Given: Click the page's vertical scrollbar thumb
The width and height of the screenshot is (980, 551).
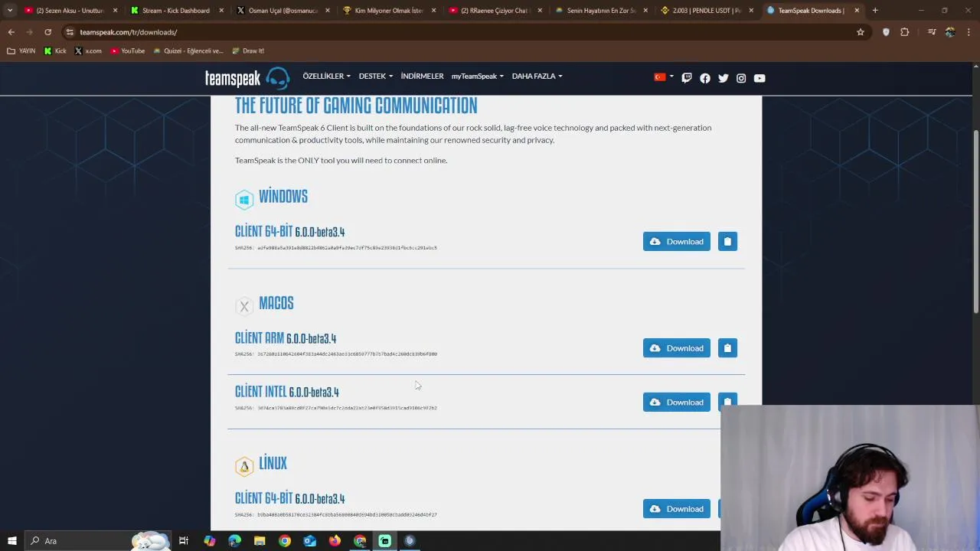Looking at the screenshot, I should click(x=975, y=222).
